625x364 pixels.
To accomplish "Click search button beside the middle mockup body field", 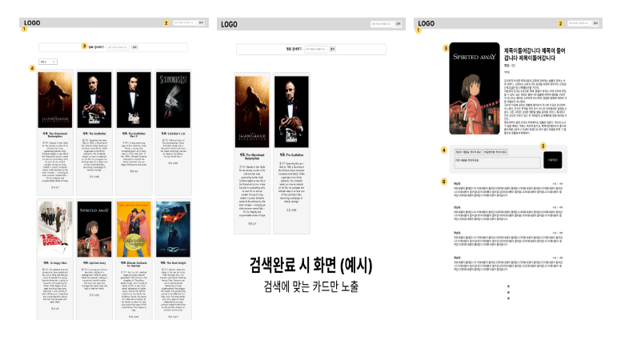I will [332, 49].
